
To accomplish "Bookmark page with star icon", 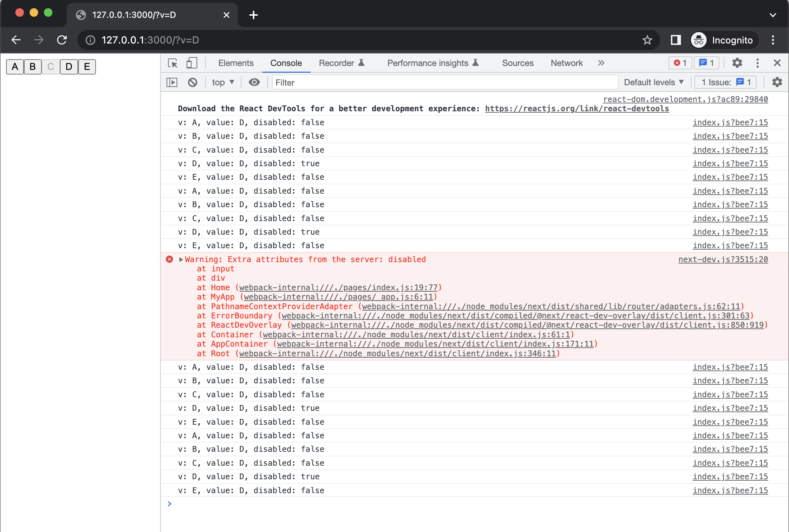I will pyautogui.click(x=647, y=40).
